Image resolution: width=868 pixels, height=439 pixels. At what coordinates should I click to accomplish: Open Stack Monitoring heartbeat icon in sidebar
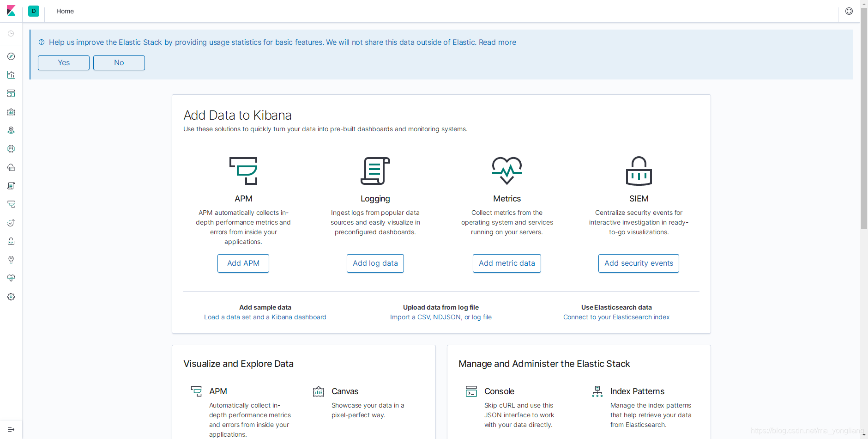click(11, 278)
